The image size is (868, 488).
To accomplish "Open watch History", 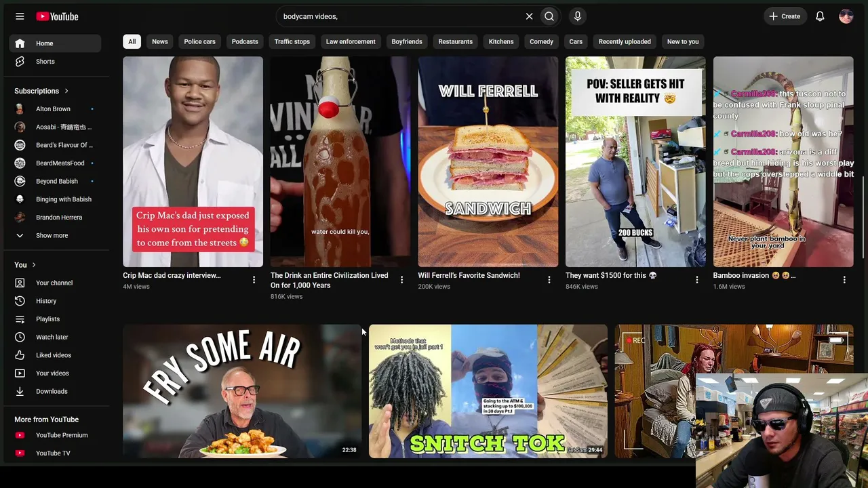I will click(55, 301).
